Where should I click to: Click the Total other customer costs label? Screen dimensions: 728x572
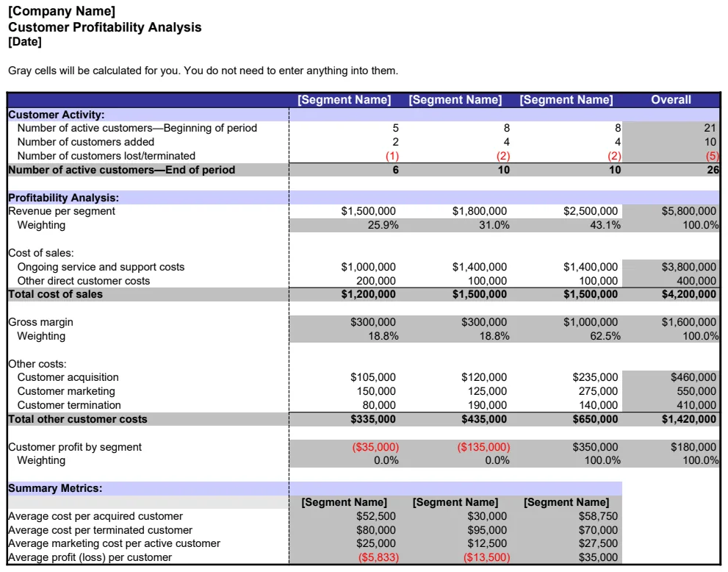78,420
